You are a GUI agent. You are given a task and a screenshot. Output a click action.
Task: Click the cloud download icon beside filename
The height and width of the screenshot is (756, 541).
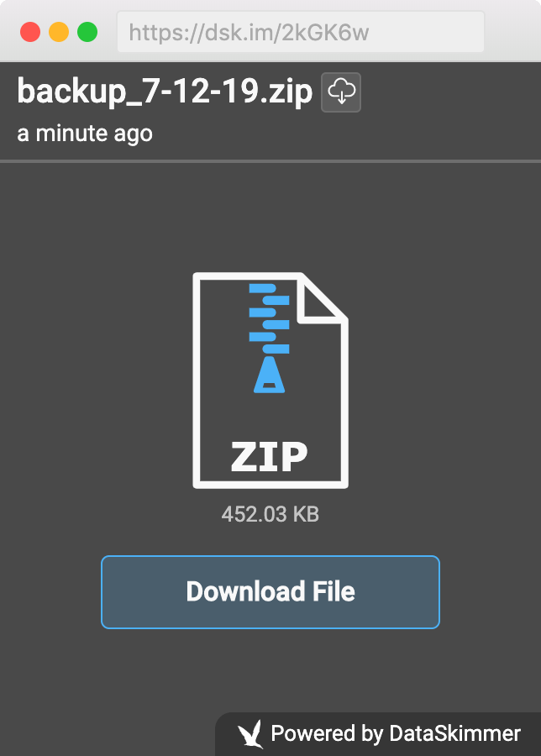click(x=341, y=92)
